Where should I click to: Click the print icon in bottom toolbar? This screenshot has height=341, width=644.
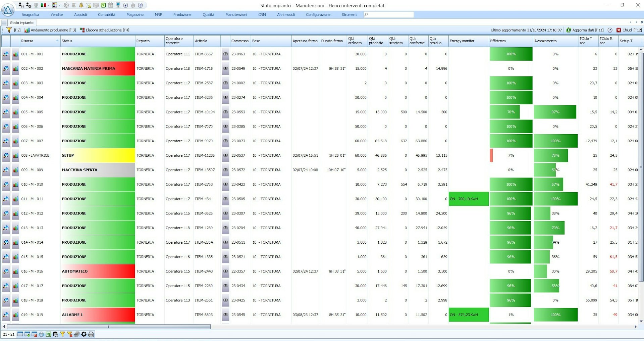[41, 334]
